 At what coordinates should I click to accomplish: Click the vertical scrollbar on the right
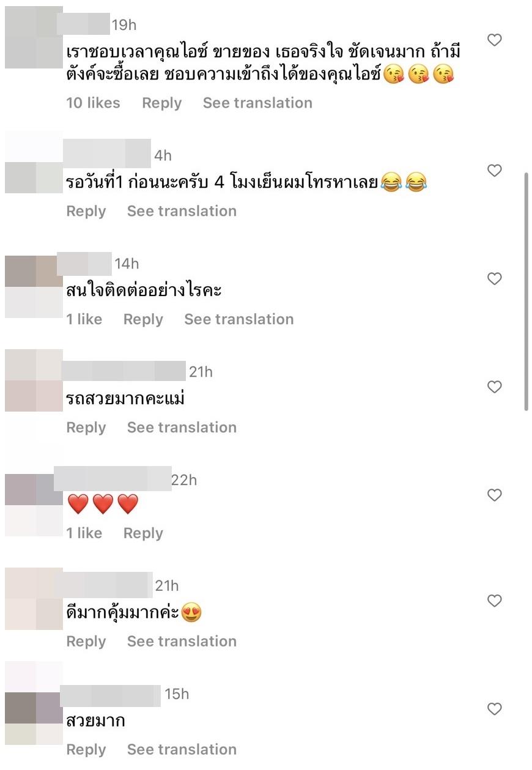pyautogui.click(x=526, y=292)
